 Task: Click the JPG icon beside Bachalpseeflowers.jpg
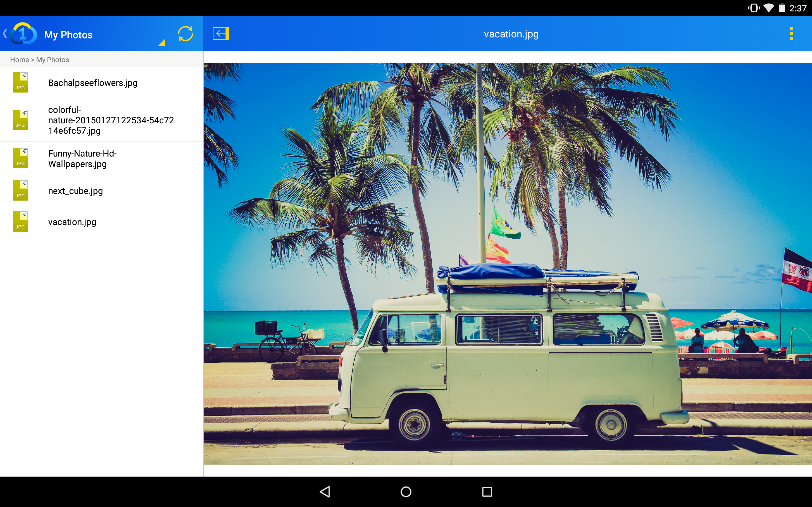(20, 82)
